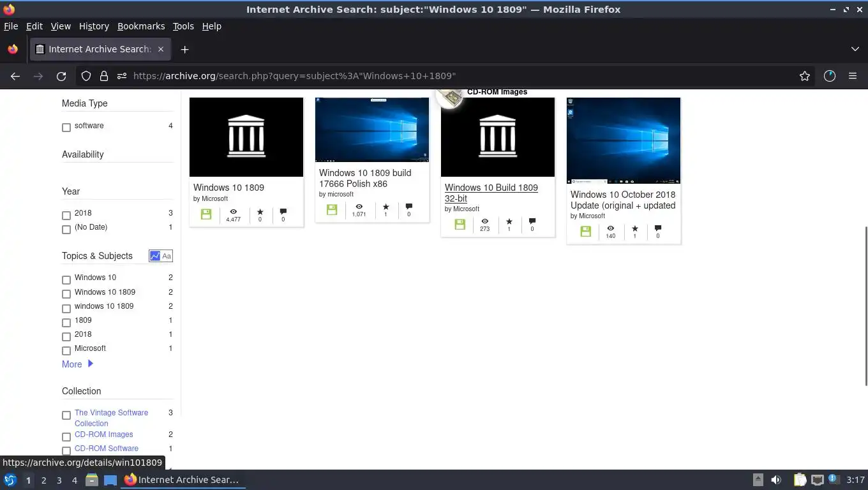Show hidden tray icons arrow
The height and width of the screenshot is (490, 868).
point(758,480)
